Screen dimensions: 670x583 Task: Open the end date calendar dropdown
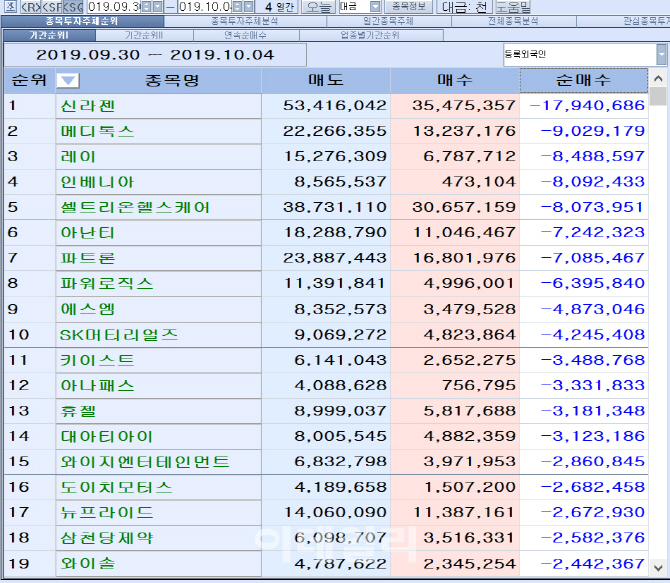(249, 7)
